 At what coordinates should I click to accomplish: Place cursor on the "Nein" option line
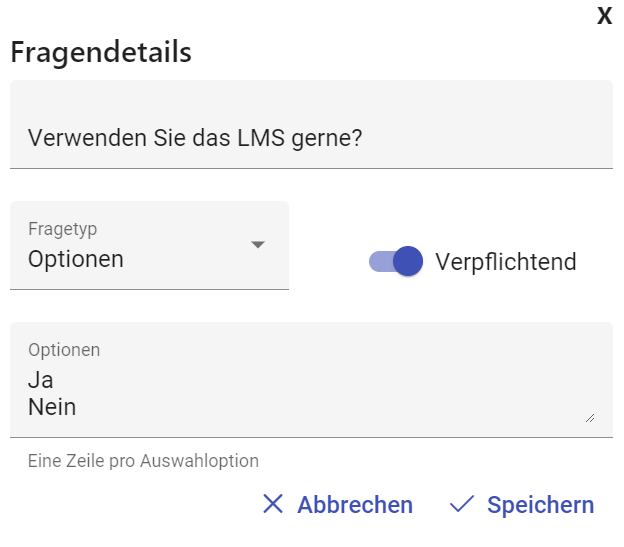point(52,407)
